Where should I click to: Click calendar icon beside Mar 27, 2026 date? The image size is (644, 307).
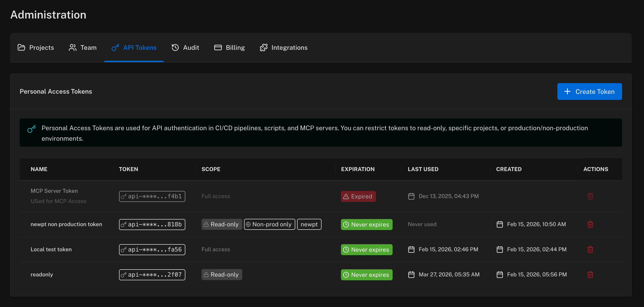[411, 275]
